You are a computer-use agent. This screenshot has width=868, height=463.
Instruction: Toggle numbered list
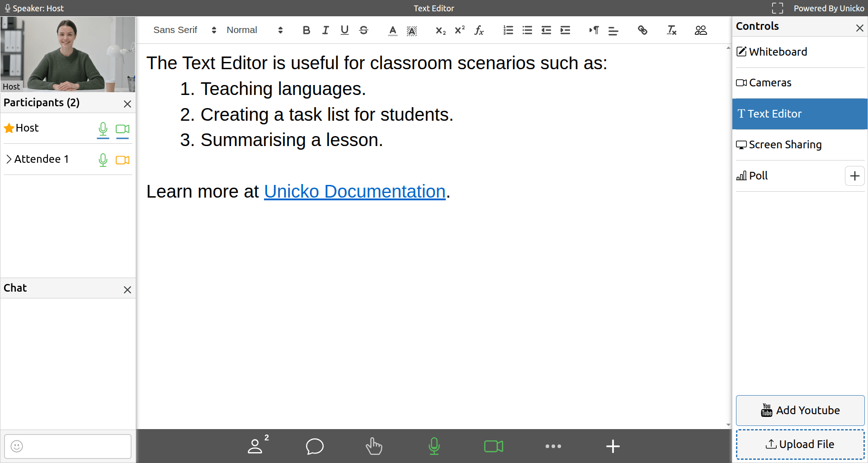coord(508,30)
